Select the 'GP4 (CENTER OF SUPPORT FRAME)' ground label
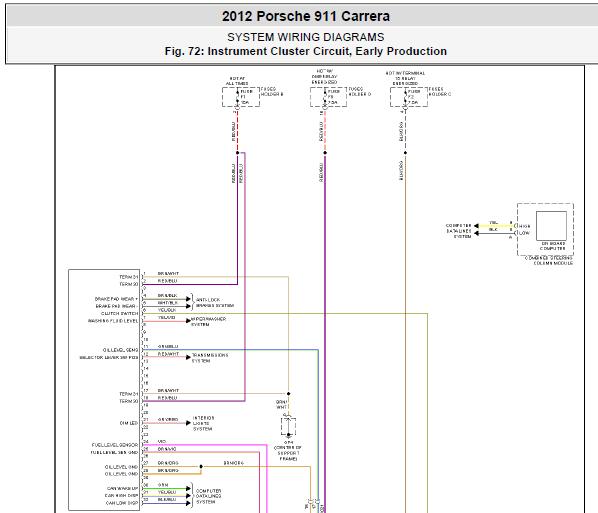The height and width of the screenshot is (513, 598). (x=288, y=450)
